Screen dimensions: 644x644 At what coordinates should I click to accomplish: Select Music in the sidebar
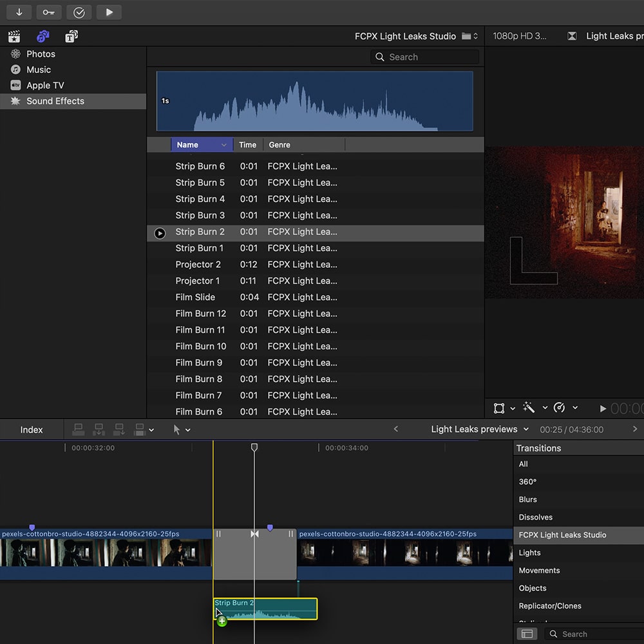39,70
